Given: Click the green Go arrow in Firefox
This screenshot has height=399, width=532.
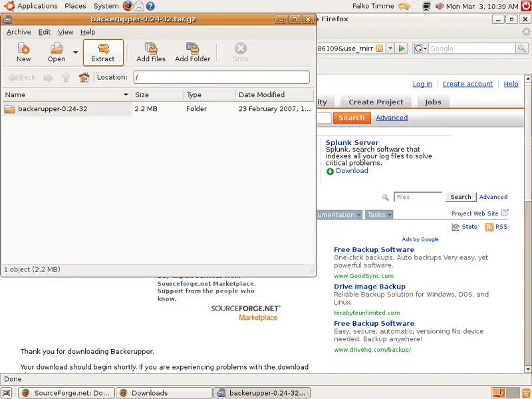Looking at the screenshot, I should pos(402,49).
